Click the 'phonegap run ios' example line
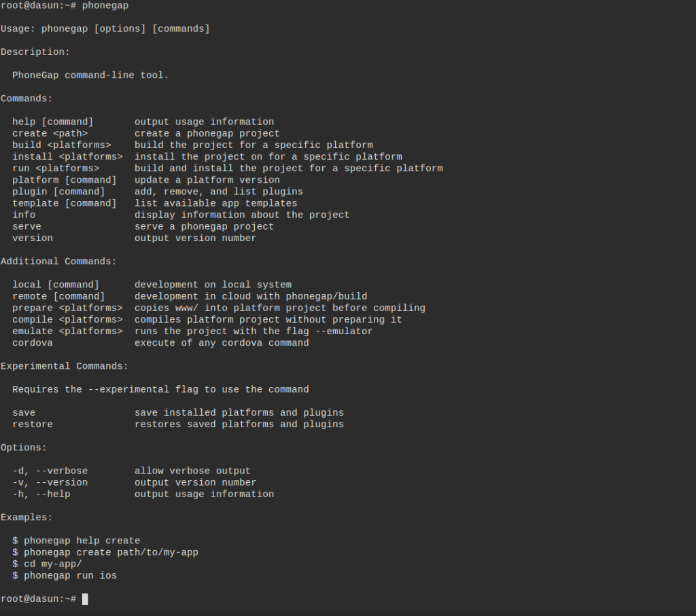The width and height of the screenshot is (696, 616). (x=70, y=576)
